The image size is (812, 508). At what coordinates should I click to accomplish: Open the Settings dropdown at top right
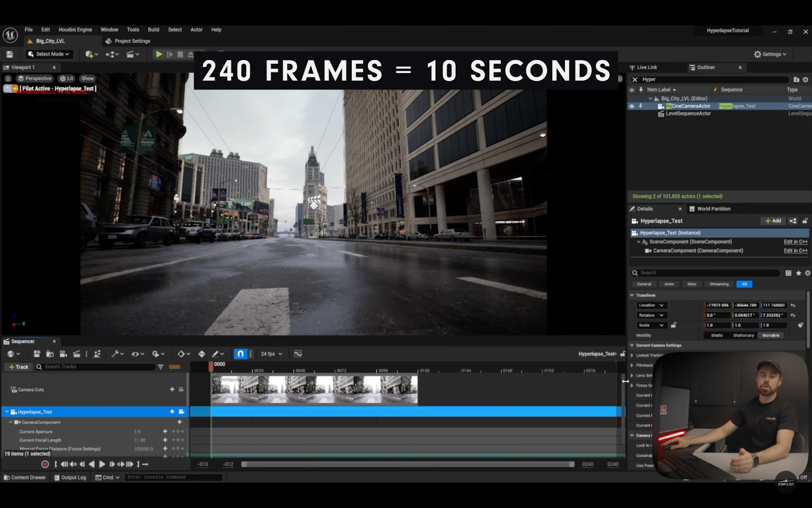(770, 54)
